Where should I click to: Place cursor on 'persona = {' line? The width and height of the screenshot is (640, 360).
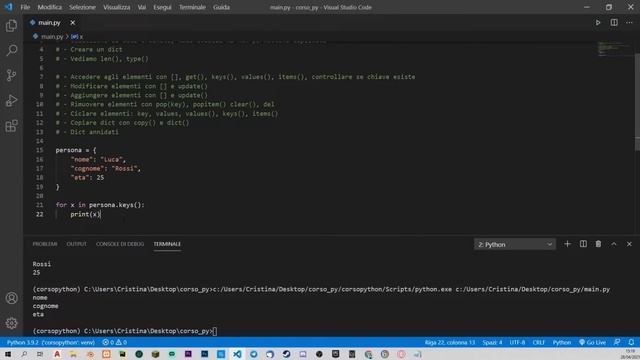(x=76, y=150)
